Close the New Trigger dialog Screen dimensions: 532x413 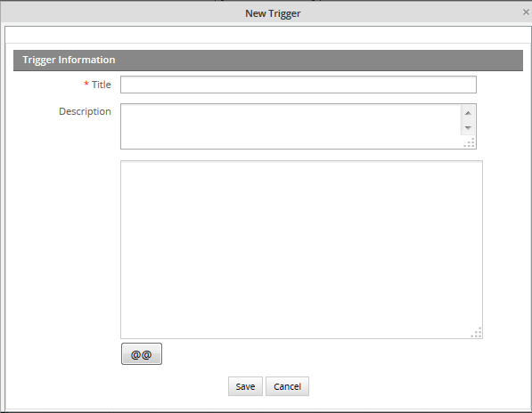pyautogui.click(x=526, y=12)
